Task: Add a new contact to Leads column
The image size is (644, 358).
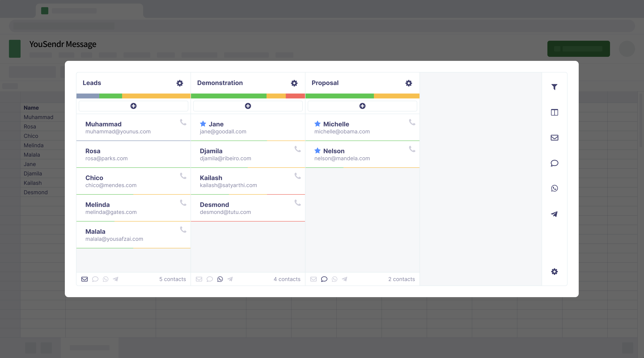Action: (133, 106)
